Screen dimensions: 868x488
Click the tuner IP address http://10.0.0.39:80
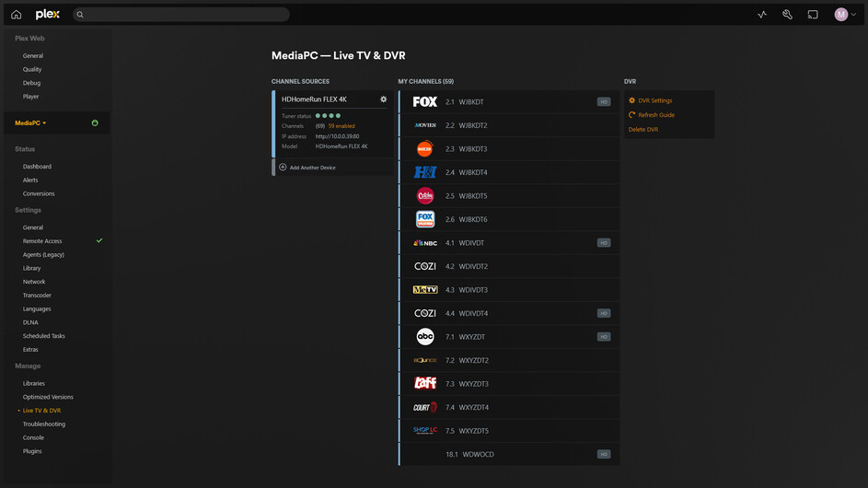coord(337,136)
